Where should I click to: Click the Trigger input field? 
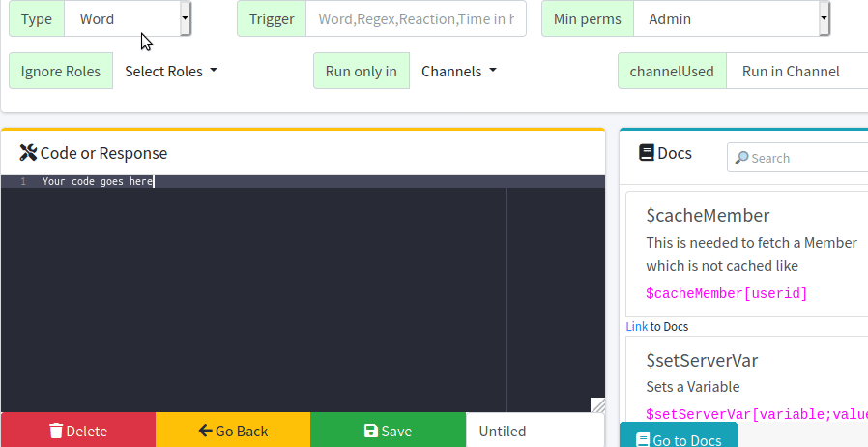pyautogui.click(x=416, y=18)
